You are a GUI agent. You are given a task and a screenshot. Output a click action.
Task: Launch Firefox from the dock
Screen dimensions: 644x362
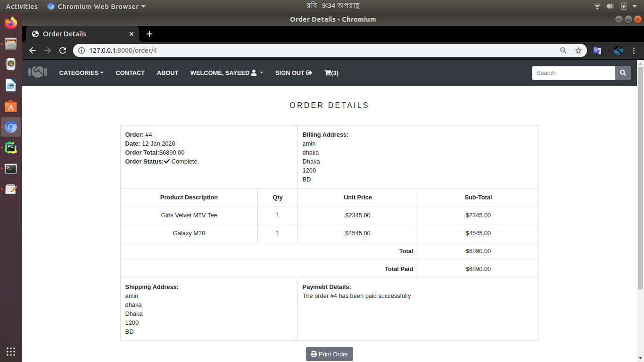(x=11, y=23)
